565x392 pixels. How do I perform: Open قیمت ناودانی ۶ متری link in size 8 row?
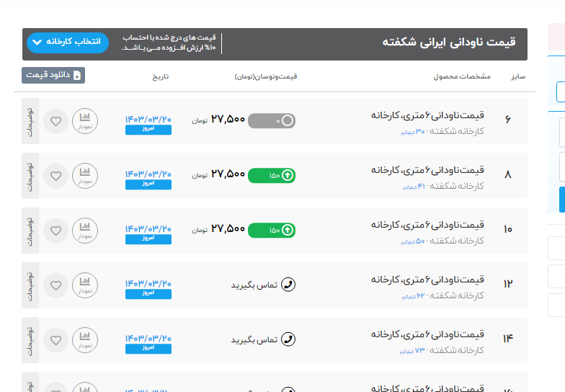[427, 170]
